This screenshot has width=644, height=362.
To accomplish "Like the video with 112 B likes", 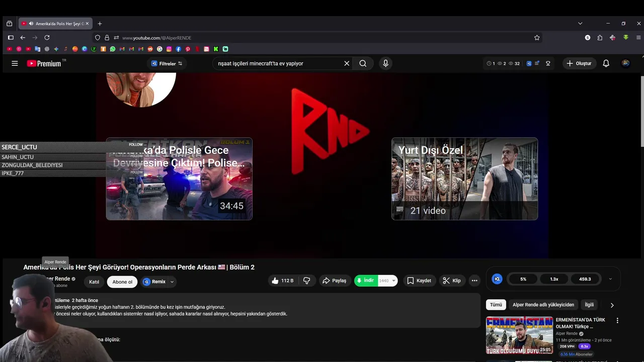I will (x=282, y=281).
